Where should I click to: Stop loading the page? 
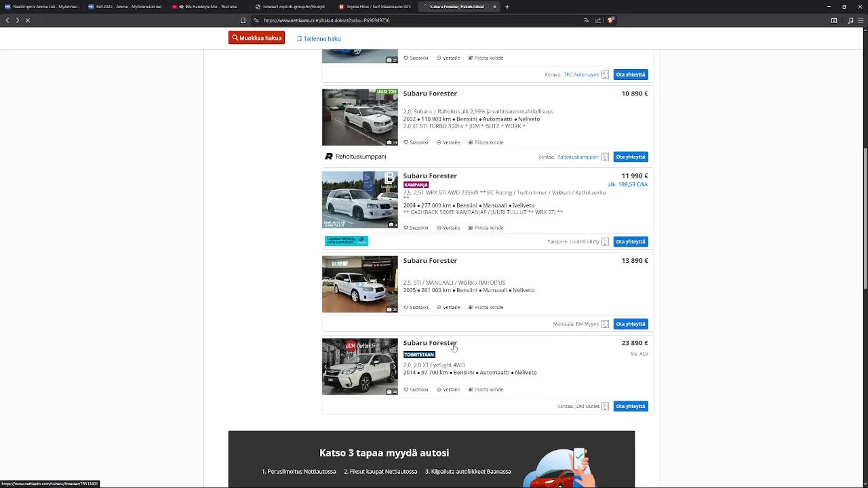(x=28, y=20)
